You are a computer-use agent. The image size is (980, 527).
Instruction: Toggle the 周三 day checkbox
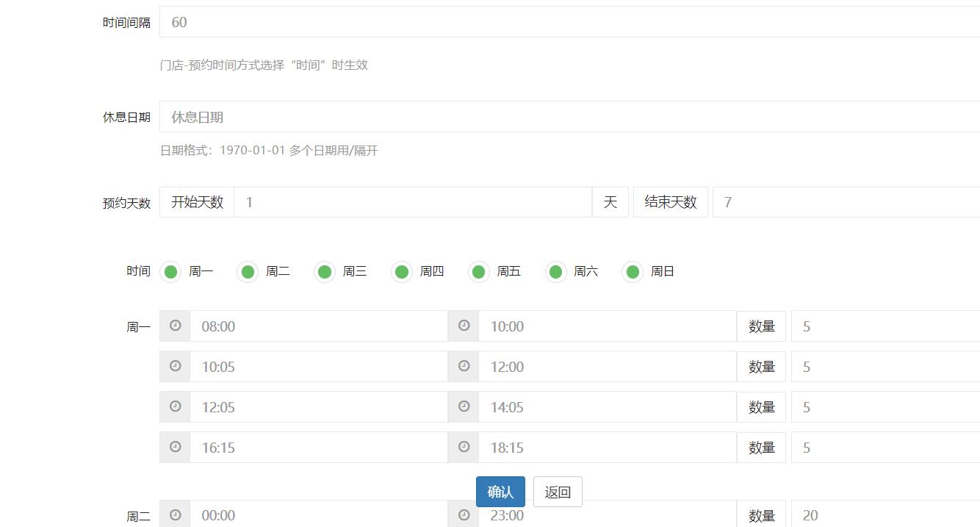[x=325, y=272]
